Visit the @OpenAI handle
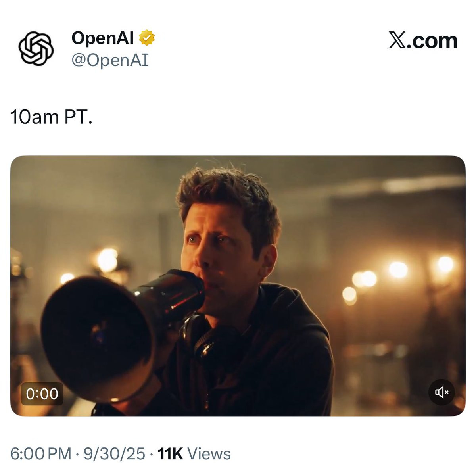476x476 pixels. point(110,60)
